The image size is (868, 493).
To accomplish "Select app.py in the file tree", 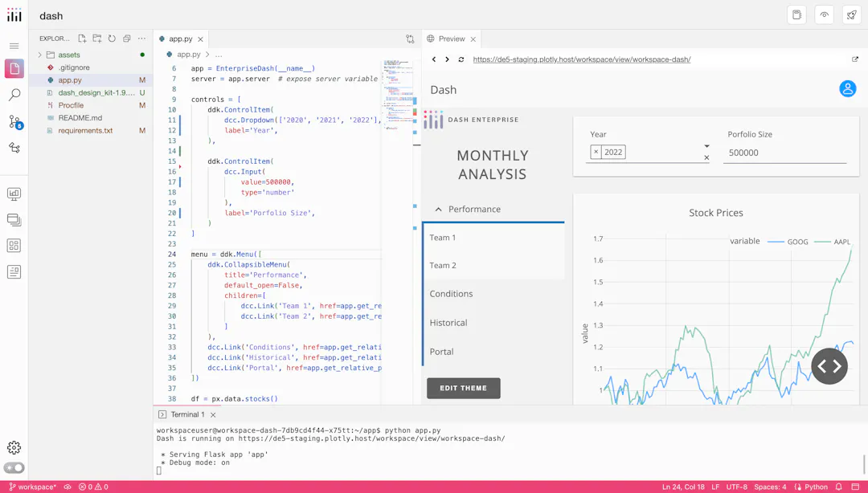I will (x=92, y=80).
